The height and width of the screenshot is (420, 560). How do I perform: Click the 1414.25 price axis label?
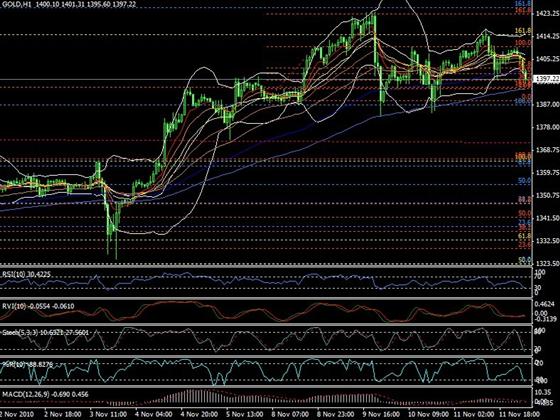point(548,36)
